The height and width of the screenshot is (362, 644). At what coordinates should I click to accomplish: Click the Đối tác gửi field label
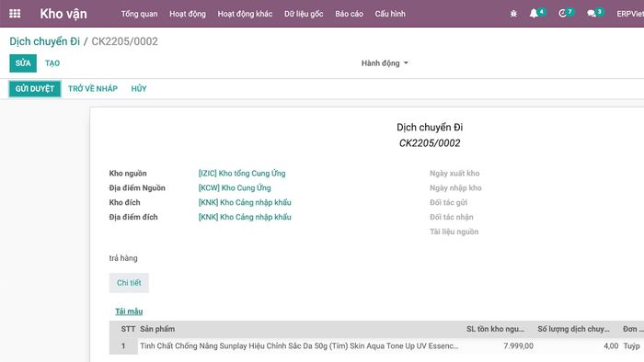pyautogui.click(x=449, y=202)
